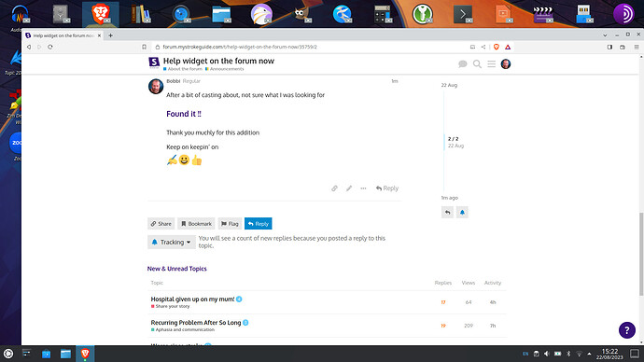The image size is (644, 362).
Task: Open the user avatar menu in forum header
Action: tap(506, 64)
